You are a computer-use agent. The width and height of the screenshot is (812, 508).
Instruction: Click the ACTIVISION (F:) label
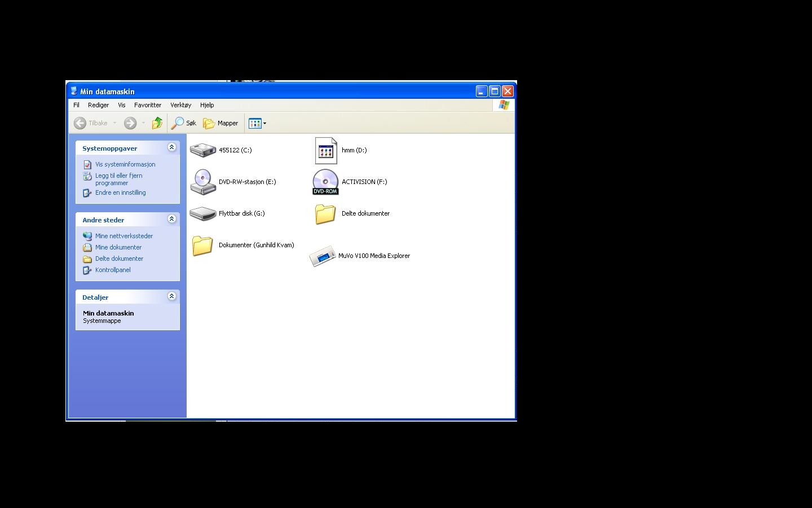364,182
